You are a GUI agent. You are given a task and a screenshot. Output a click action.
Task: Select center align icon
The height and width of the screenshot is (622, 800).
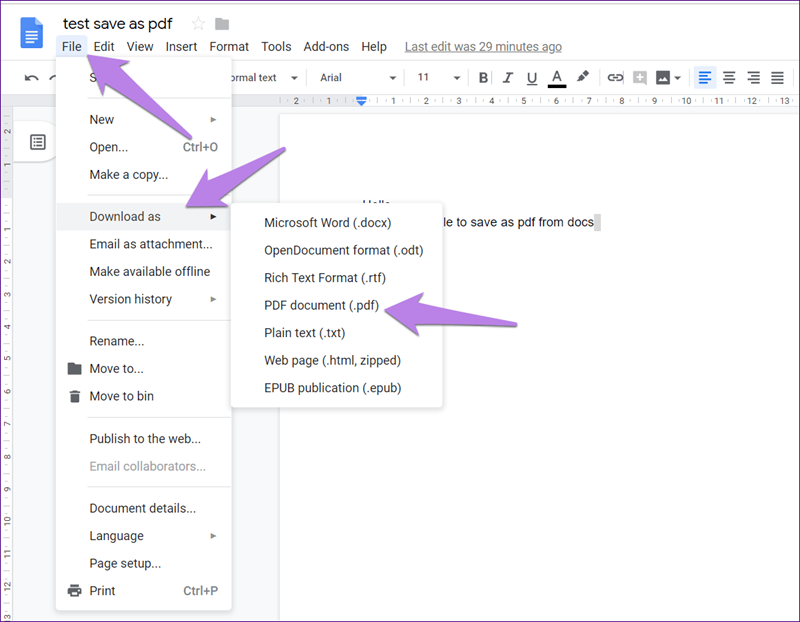[x=730, y=78]
